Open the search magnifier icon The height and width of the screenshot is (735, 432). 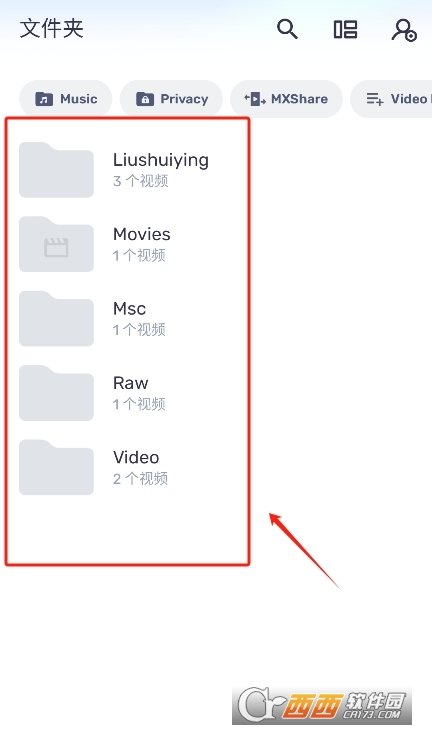pyautogui.click(x=287, y=29)
